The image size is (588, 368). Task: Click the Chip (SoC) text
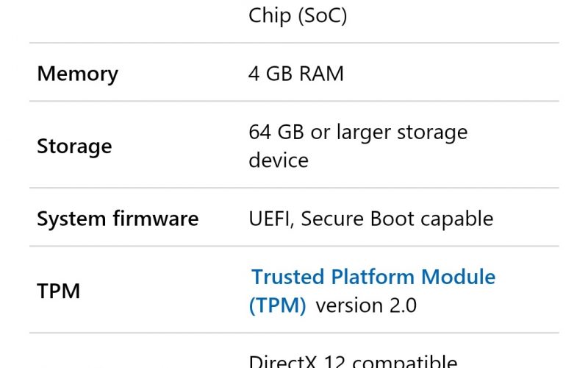pos(298,15)
